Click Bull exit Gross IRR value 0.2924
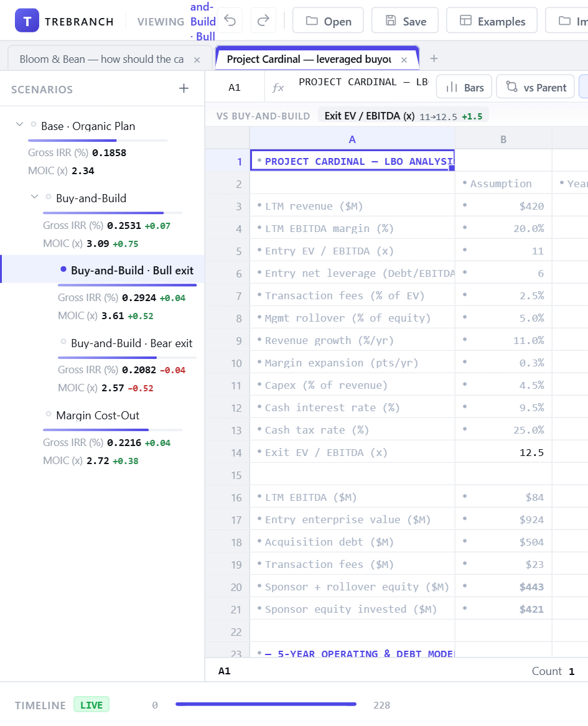588x726 pixels. tap(139, 298)
